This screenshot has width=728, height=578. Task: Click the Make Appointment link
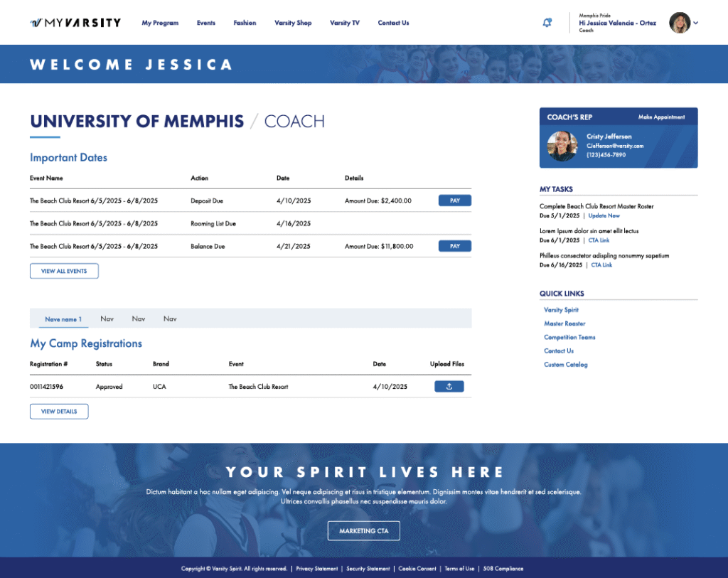(x=661, y=117)
